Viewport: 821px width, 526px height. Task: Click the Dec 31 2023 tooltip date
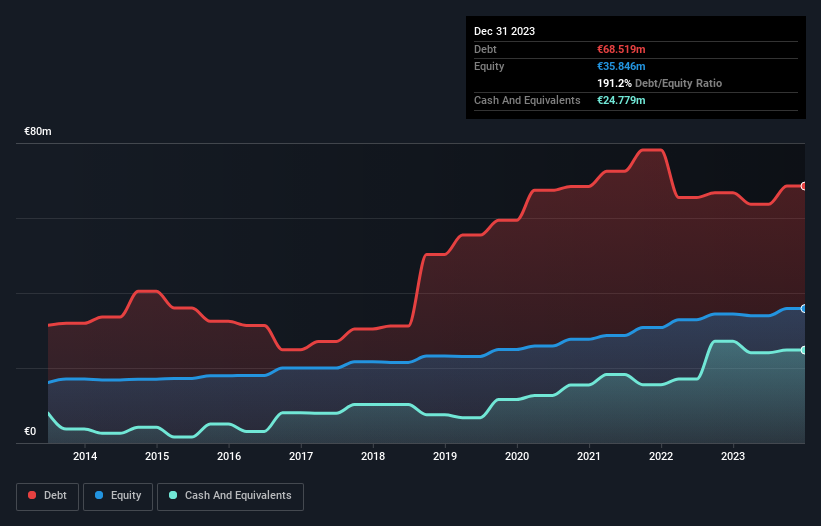(504, 31)
